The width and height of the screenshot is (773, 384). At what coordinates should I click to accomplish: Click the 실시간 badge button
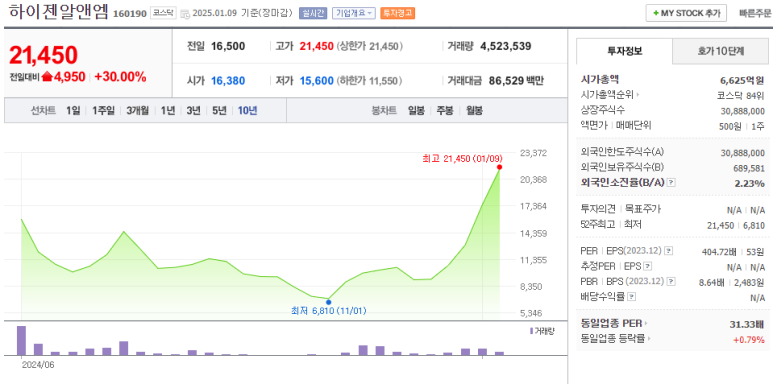click(x=313, y=13)
